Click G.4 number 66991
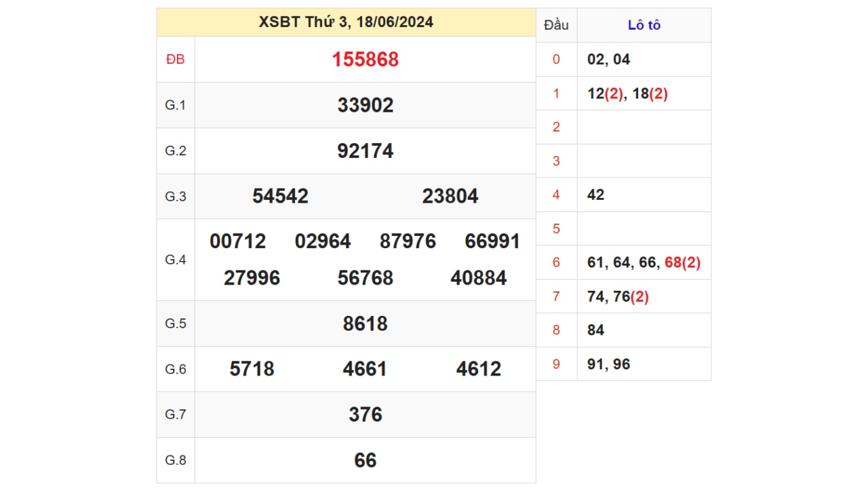 pyautogui.click(x=493, y=241)
